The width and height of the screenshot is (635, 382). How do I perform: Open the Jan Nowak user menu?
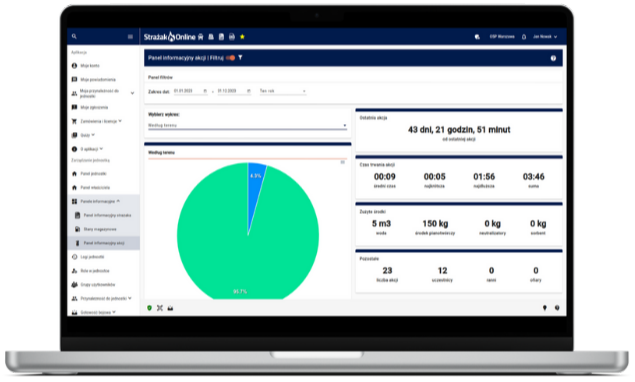tap(545, 37)
